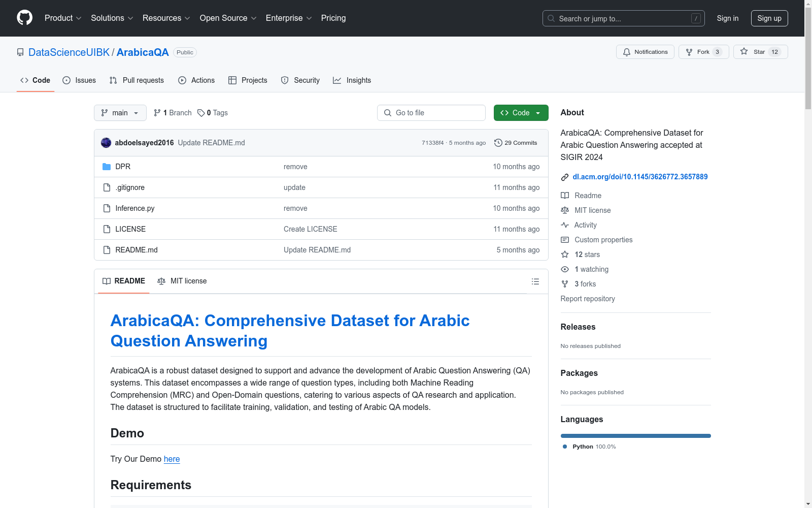Screen dimensions: 812x508
Task: Click the Sign up button
Action: click(769, 18)
